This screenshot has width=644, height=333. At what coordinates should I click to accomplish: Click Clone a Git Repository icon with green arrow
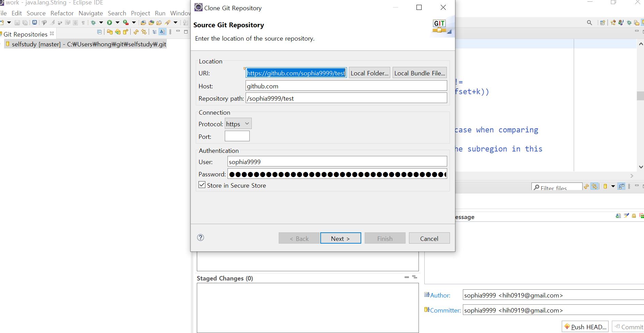point(118,32)
